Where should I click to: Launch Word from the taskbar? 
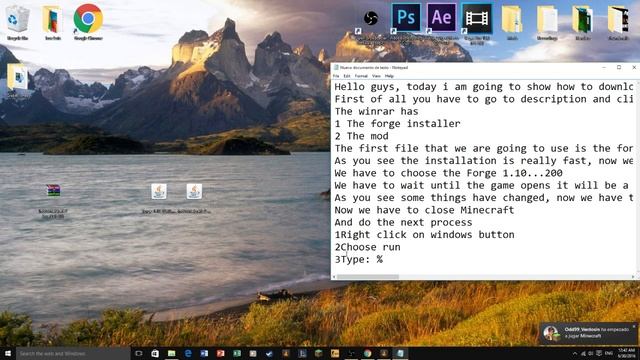pos(204,353)
